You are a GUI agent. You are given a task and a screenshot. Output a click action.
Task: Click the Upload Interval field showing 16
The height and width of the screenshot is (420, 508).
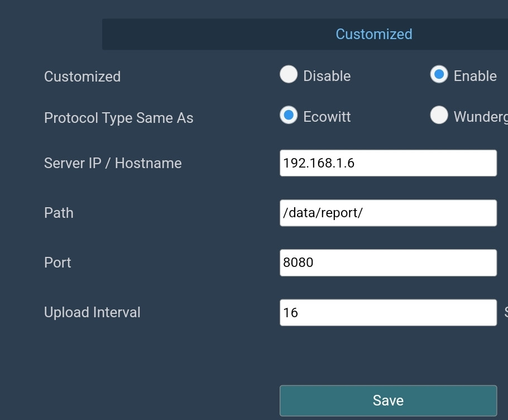pos(388,312)
